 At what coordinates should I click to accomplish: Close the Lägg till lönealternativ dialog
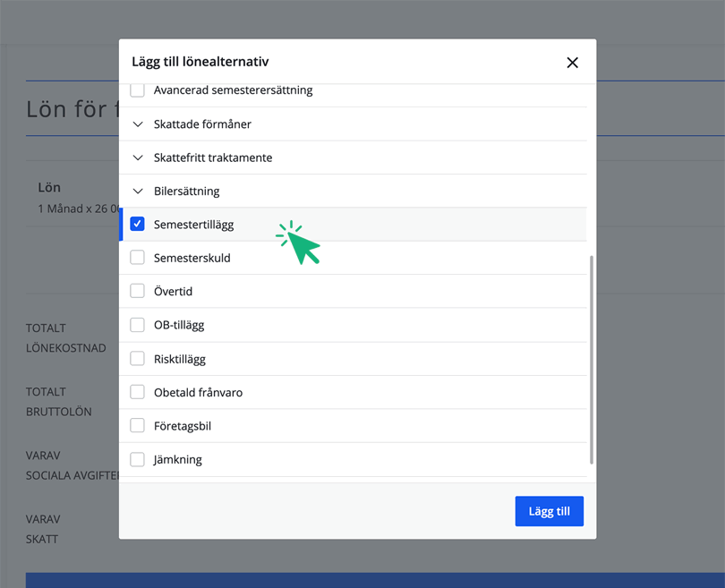(572, 63)
